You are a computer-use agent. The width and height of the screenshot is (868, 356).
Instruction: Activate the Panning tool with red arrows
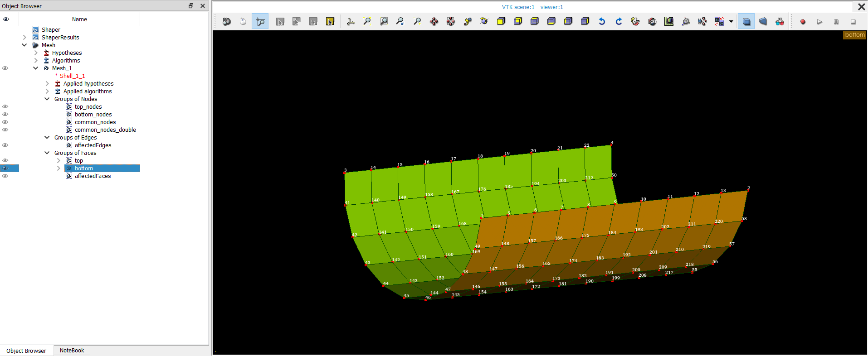(434, 21)
